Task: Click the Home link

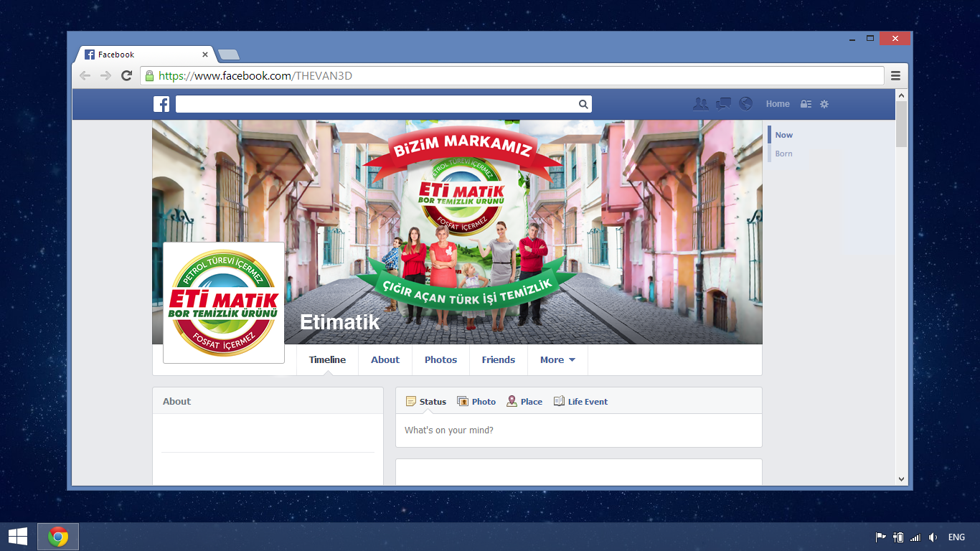Action: point(778,104)
